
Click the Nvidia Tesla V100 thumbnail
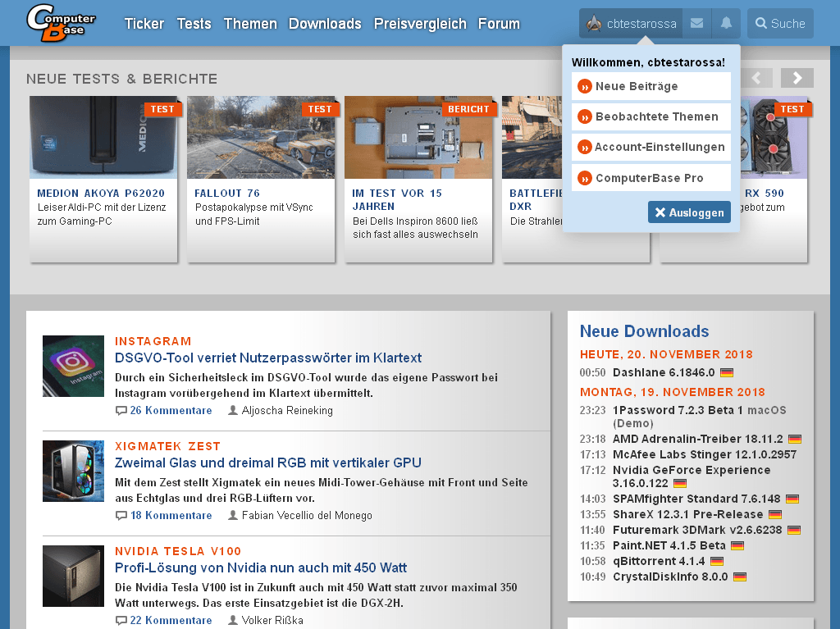point(73,576)
